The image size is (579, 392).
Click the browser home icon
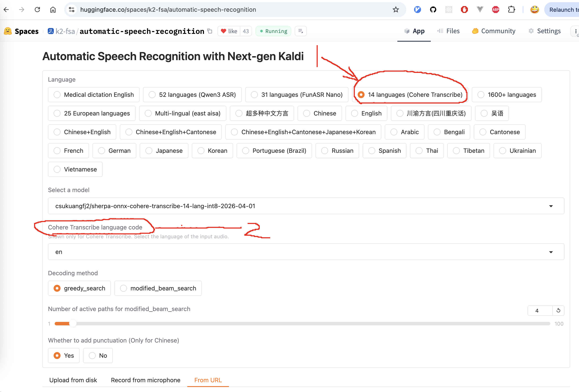click(53, 10)
